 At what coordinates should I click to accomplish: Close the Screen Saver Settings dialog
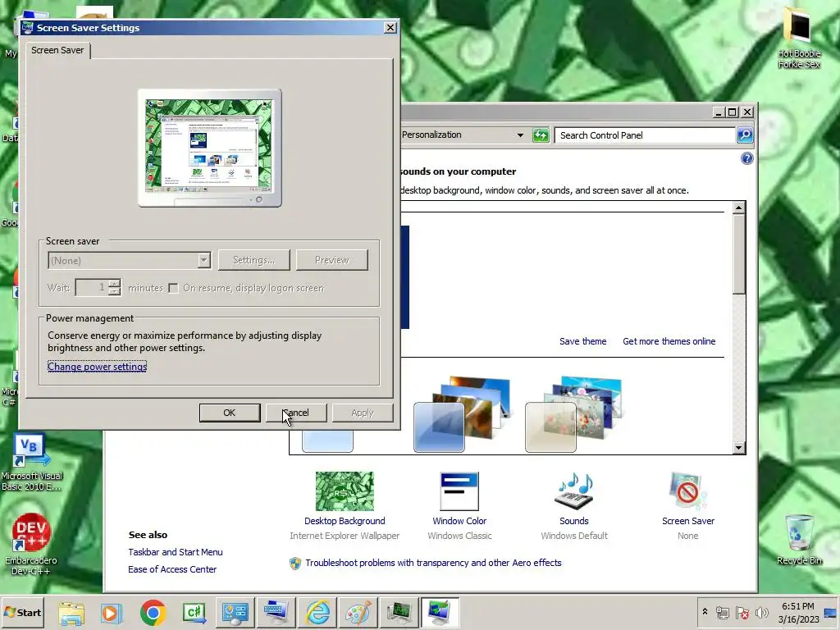point(390,27)
